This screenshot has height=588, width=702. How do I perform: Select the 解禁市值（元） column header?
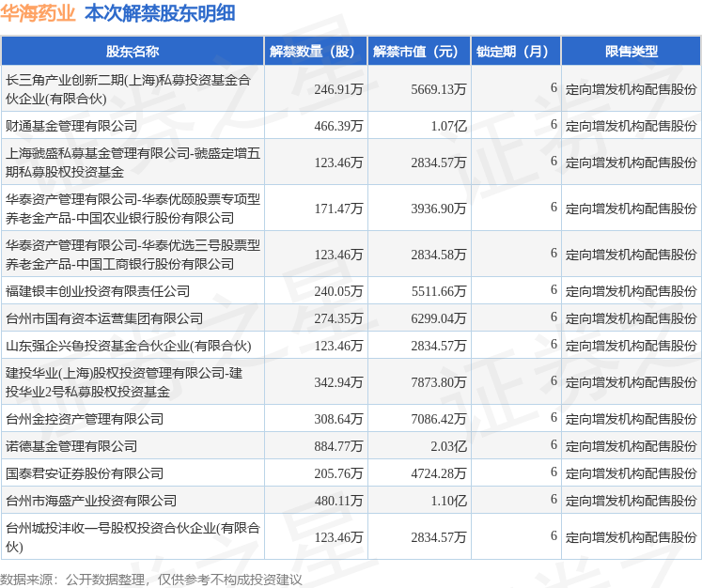[419, 52]
